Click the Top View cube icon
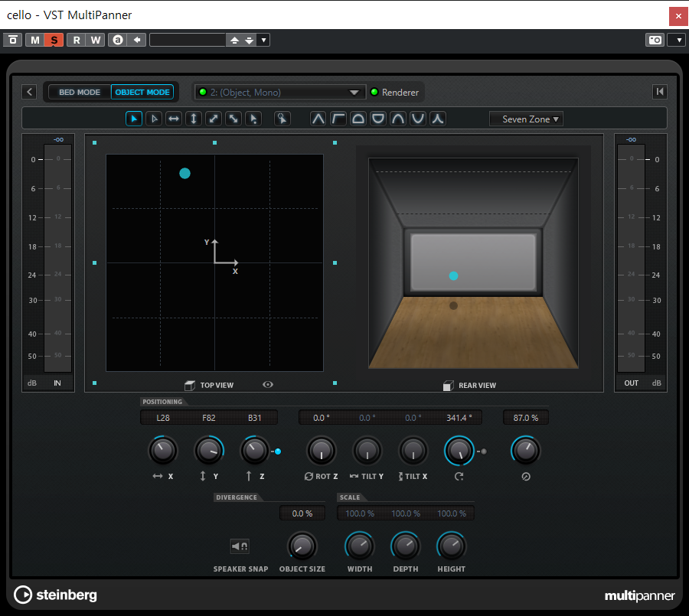This screenshot has width=689, height=616. pyautogui.click(x=190, y=386)
